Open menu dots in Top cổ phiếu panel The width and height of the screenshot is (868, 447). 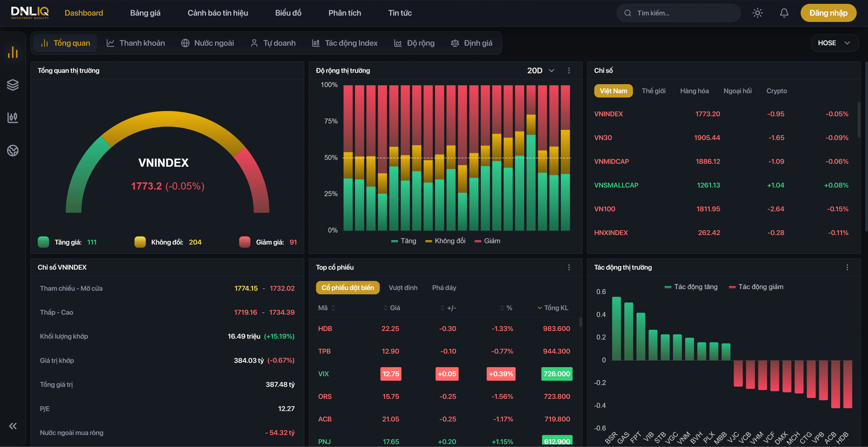(569, 267)
